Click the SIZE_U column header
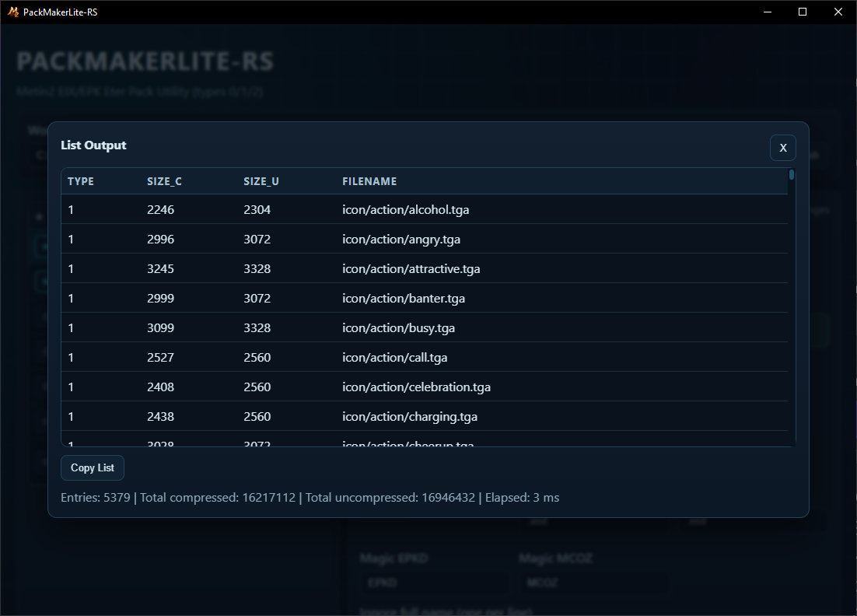The height and width of the screenshot is (616, 857). click(x=261, y=181)
